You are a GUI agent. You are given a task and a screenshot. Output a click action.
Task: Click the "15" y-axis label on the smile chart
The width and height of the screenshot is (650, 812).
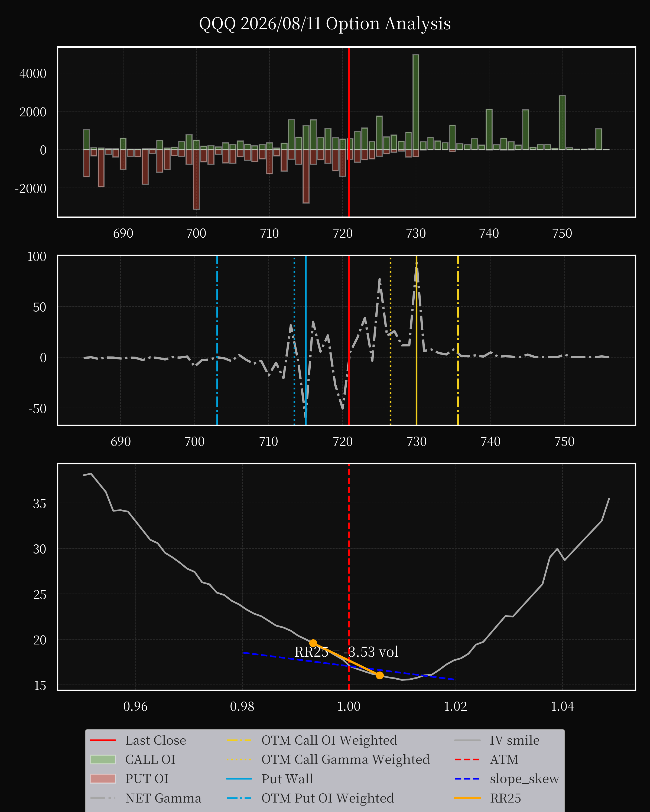tap(40, 685)
